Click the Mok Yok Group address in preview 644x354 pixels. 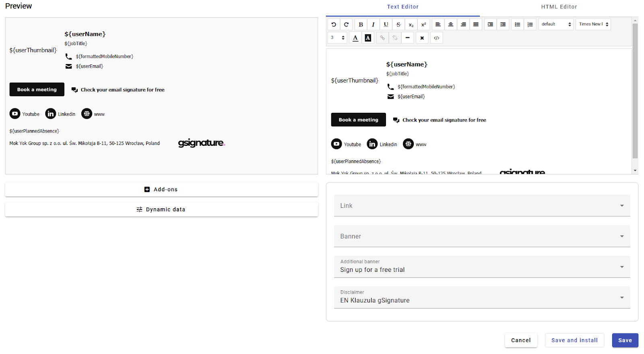tap(85, 143)
